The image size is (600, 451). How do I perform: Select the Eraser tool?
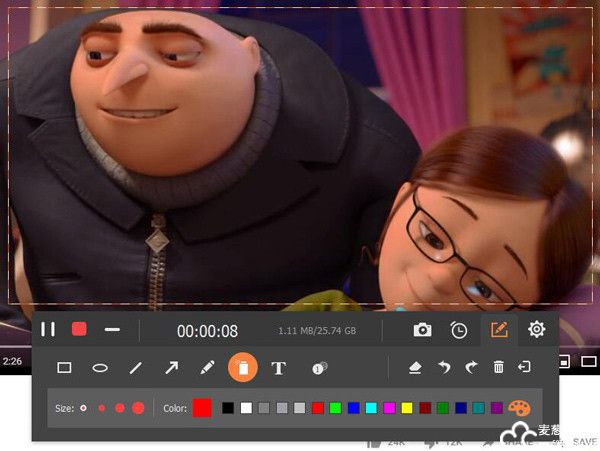pos(416,368)
